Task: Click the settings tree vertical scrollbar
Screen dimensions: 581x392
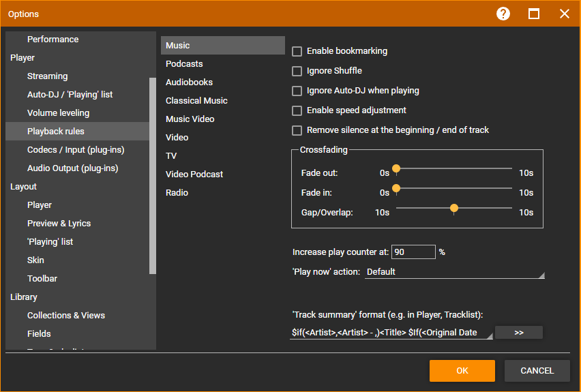Action: [x=153, y=176]
